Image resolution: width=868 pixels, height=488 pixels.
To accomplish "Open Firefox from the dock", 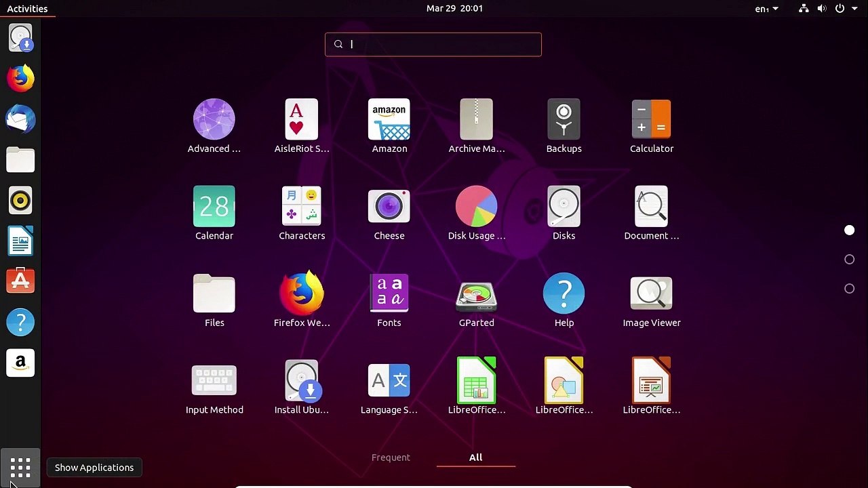I will [20, 79].
